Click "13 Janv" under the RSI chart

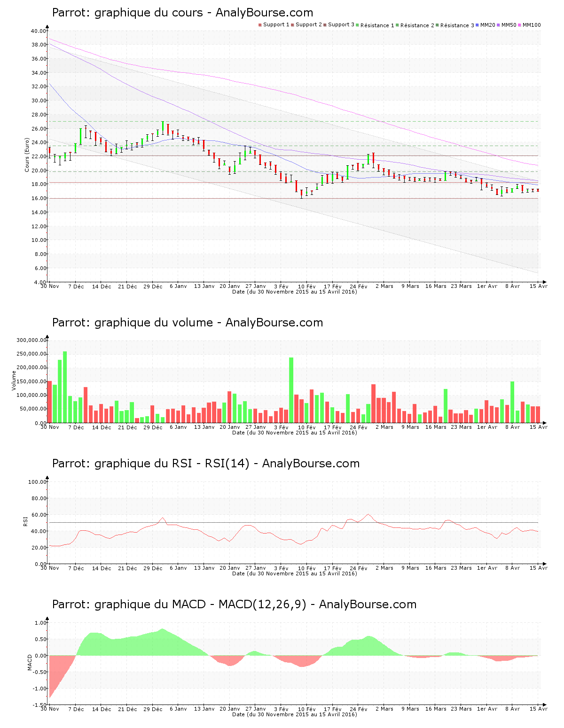pos(204,568)
